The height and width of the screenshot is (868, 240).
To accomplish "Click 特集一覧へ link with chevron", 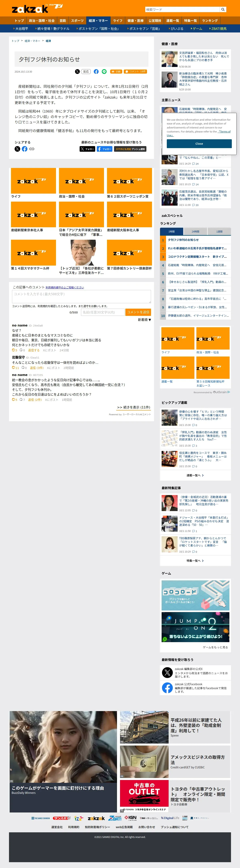I will coord(195,561).
